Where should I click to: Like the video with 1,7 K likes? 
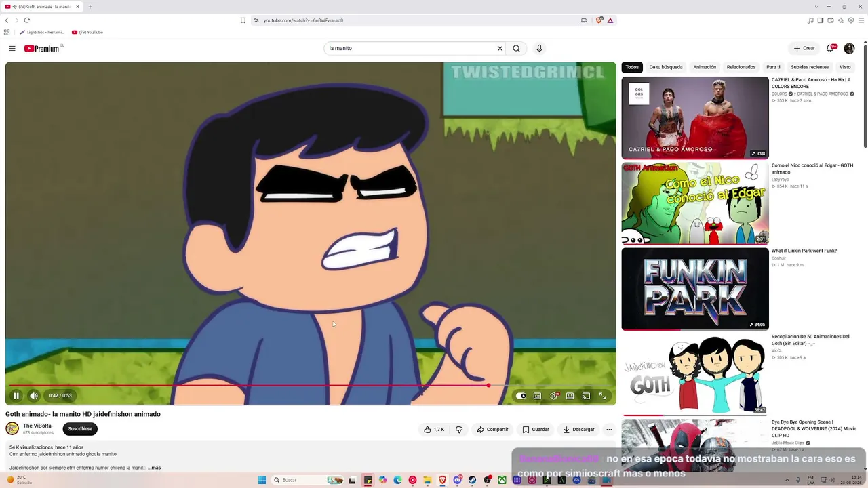(434, 429)
